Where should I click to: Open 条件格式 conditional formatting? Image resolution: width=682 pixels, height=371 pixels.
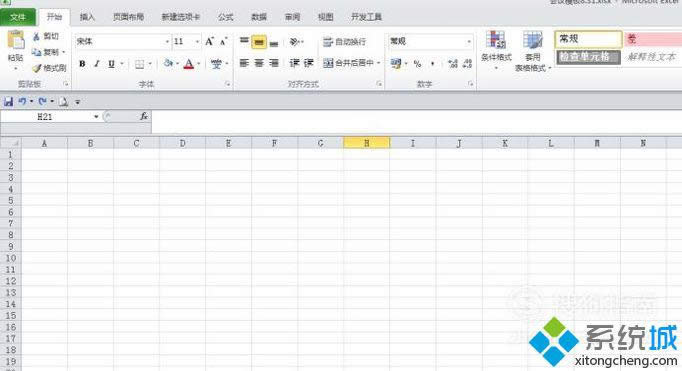point(496,50)
